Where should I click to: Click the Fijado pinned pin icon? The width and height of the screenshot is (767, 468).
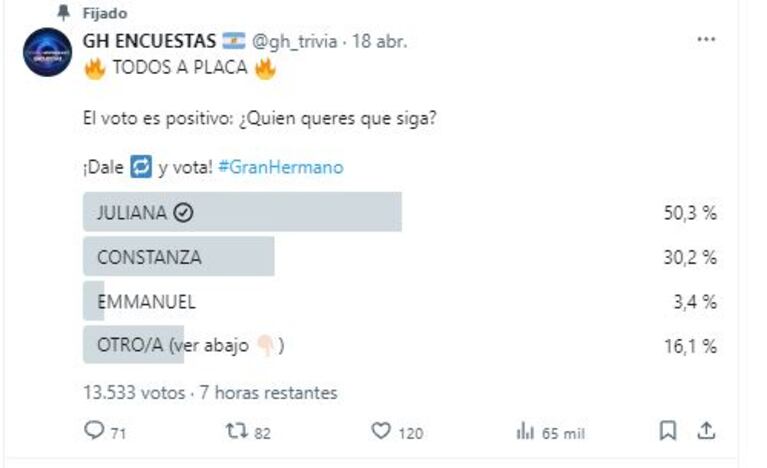65,15
